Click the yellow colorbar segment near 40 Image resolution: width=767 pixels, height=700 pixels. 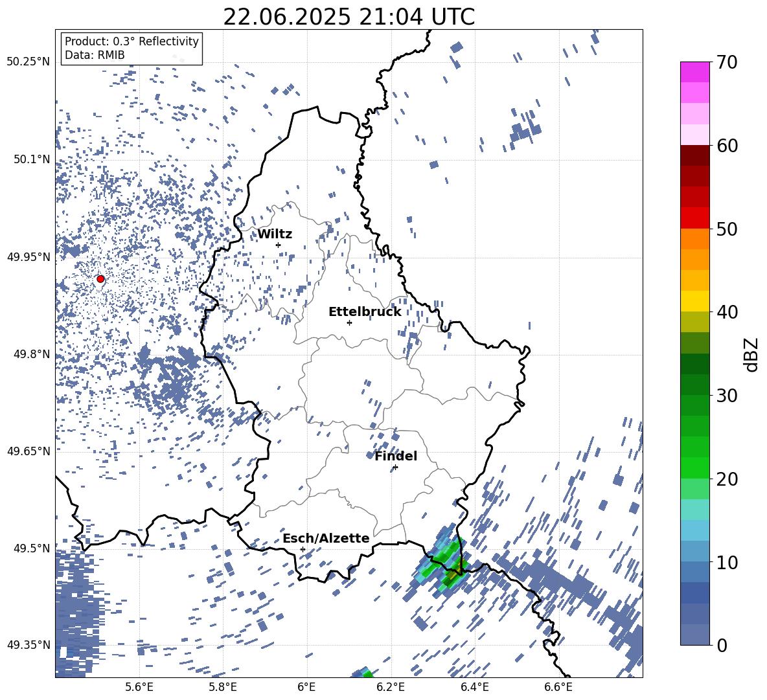pyautogui.click(x=694, y=301)
